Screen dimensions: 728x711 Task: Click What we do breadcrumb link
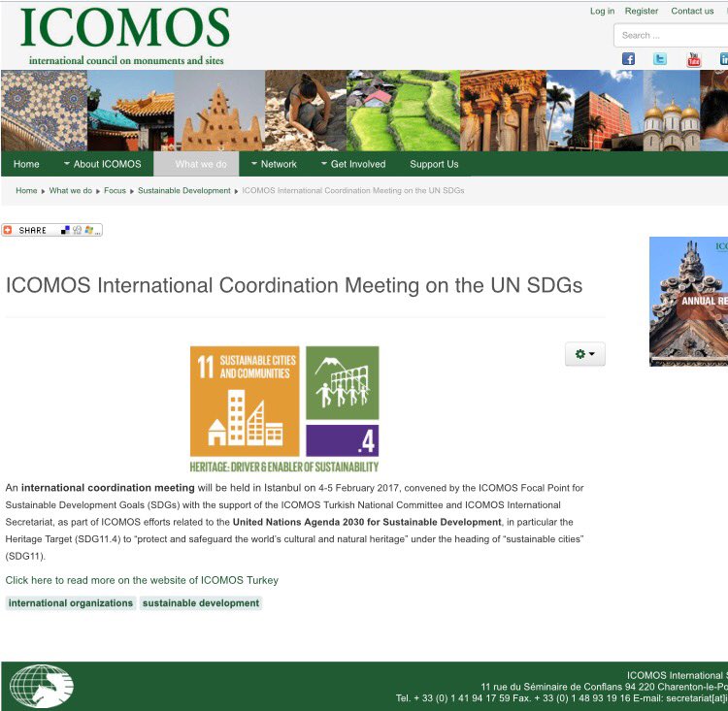pos(71,190)
